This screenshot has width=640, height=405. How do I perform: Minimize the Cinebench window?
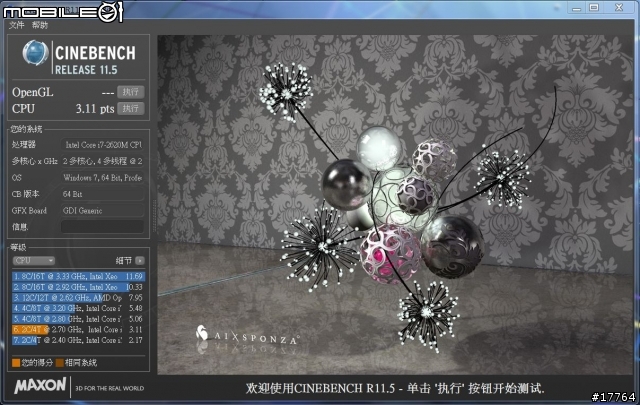576,8
